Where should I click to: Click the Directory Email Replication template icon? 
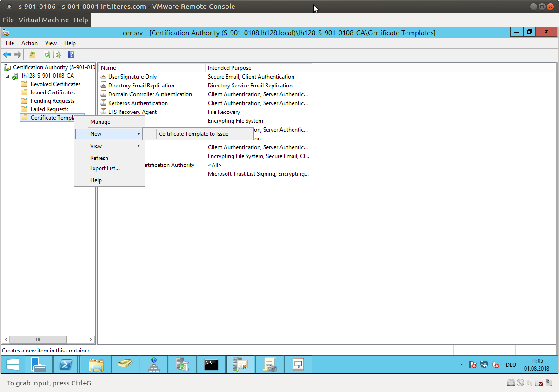pyautogui.click(x=104, y=85)
